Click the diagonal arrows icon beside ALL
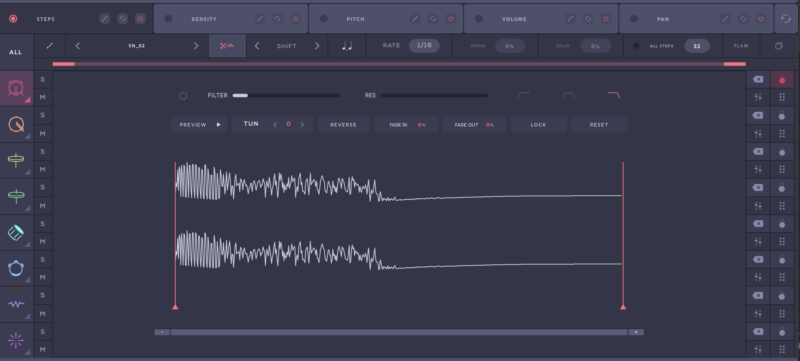This screenshot has height=361, width=800. click(49, 46)
